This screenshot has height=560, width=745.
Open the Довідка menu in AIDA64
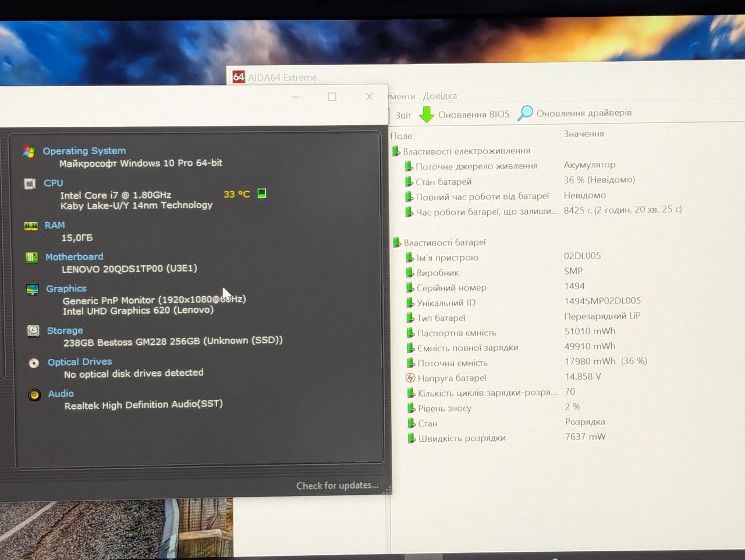(440, 96)
